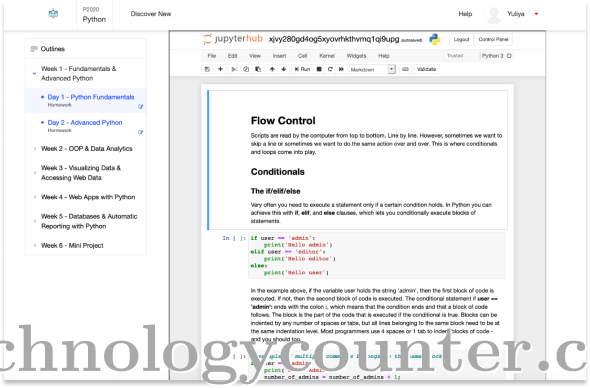Open the View menu
Viewport: 590px width, 388px height.
[x=255, y=56]
